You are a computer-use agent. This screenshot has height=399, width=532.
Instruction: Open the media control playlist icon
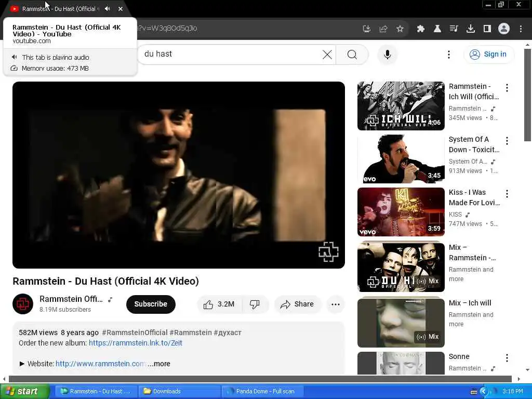454,29
